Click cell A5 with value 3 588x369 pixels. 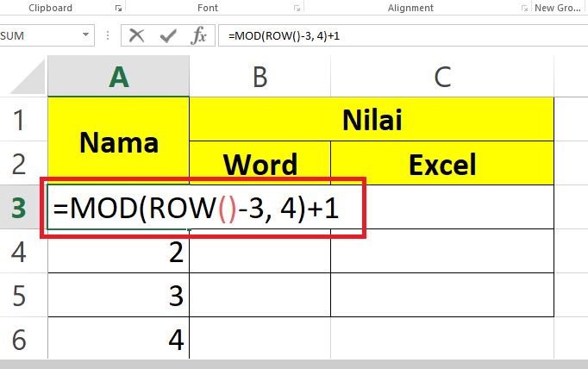[x=118, y=295]
